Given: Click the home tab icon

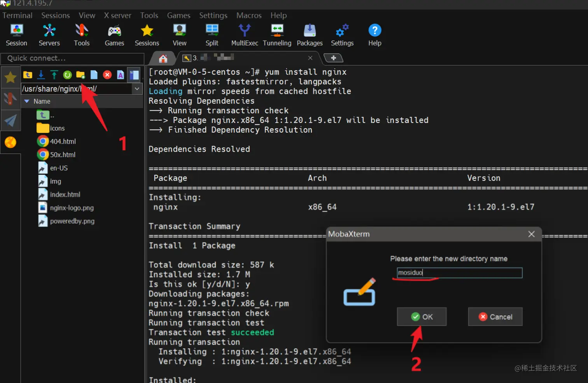Looking at the screenshot, I should coord(163,58).
